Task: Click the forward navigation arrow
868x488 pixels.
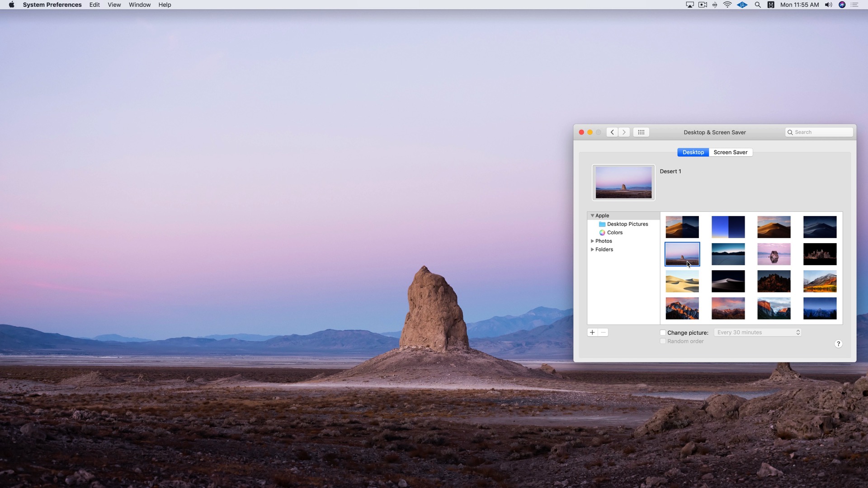Action: 624,132
